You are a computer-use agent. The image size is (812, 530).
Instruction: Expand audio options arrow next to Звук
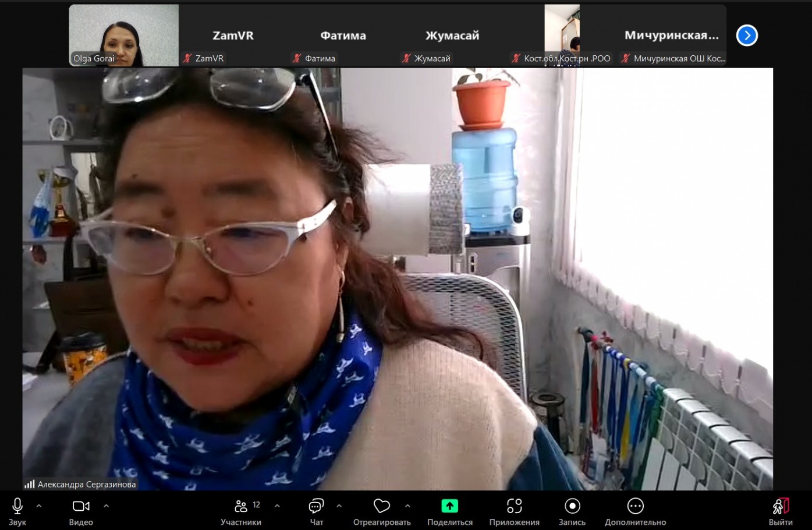coord(39,506)
